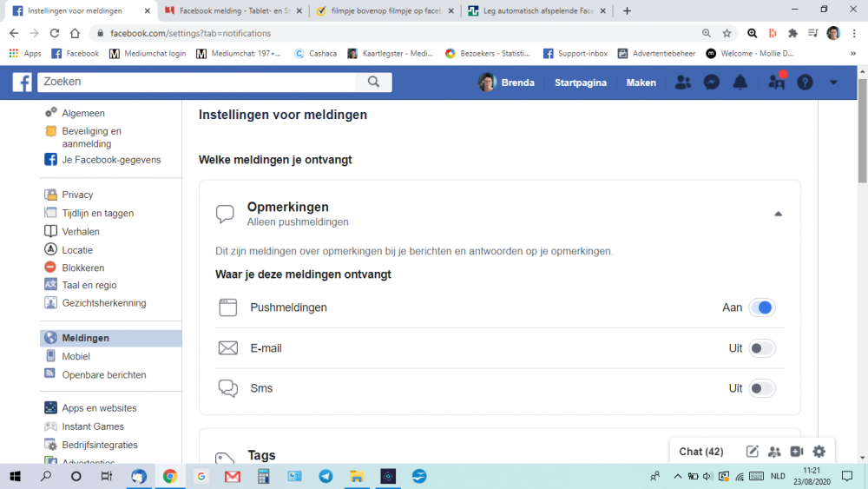
Task: Open Privacy settings
Action: click(x=77, y=195)
